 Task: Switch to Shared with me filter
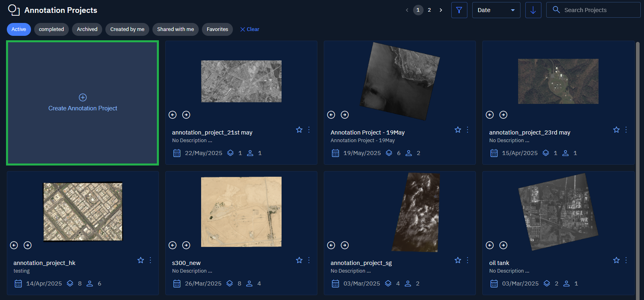click(x=175, y=29)
